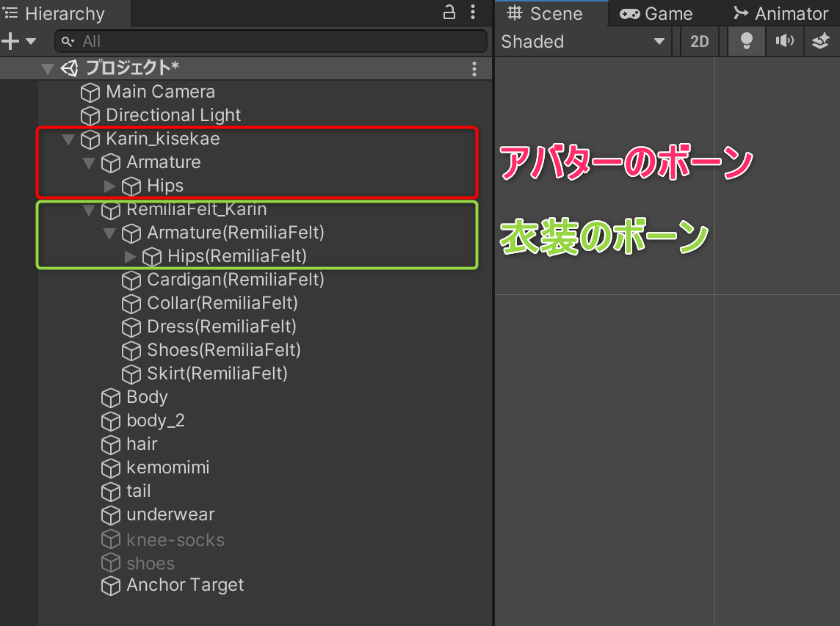Toggle scene lighting bulb
The width and height of the screenshot is (840, 626).
746,41
